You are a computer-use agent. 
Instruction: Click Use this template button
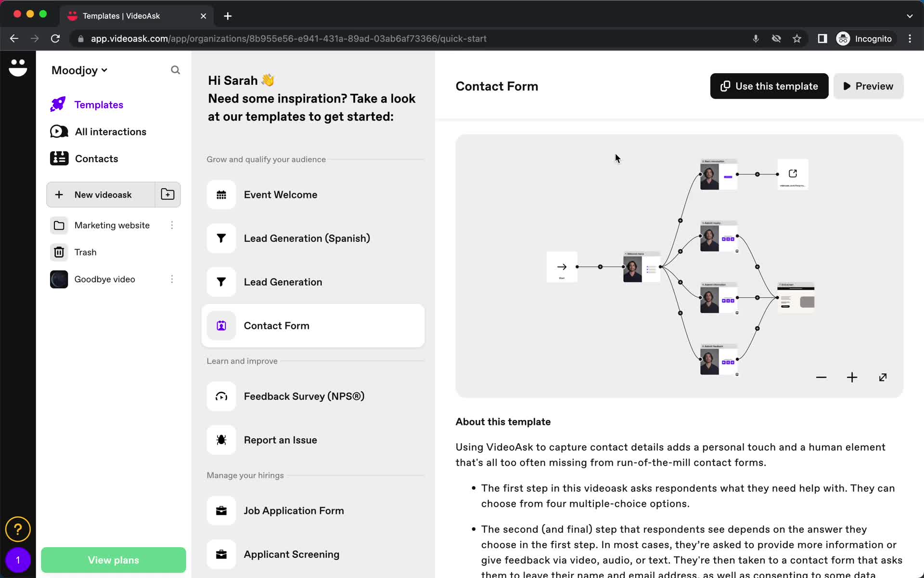(x=769, y=86)
